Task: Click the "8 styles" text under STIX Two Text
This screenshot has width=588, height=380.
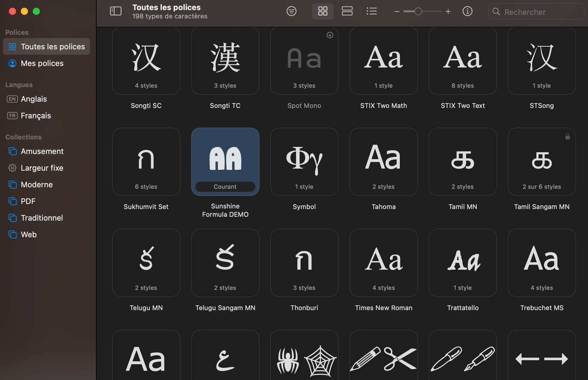Action: (x=463, y=86)
